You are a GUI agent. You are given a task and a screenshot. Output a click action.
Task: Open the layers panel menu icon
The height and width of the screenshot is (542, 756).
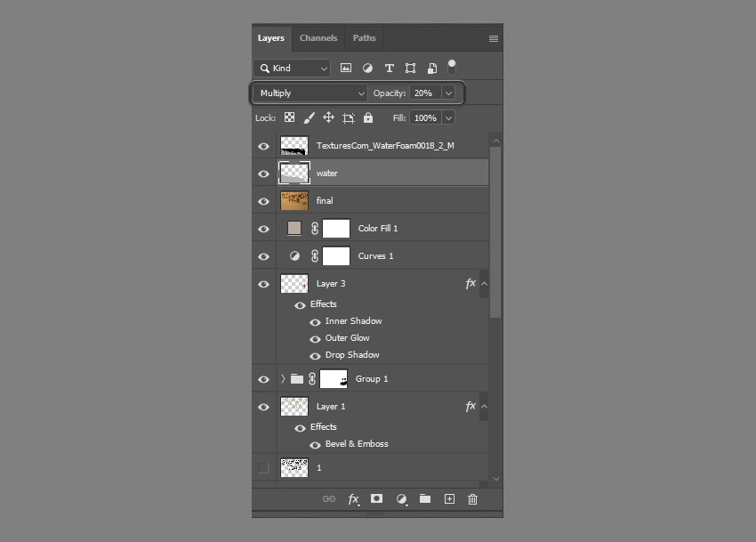(494, 38)
